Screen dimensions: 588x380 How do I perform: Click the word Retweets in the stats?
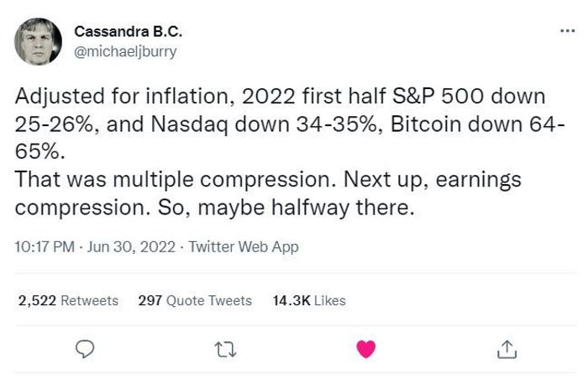90,300
